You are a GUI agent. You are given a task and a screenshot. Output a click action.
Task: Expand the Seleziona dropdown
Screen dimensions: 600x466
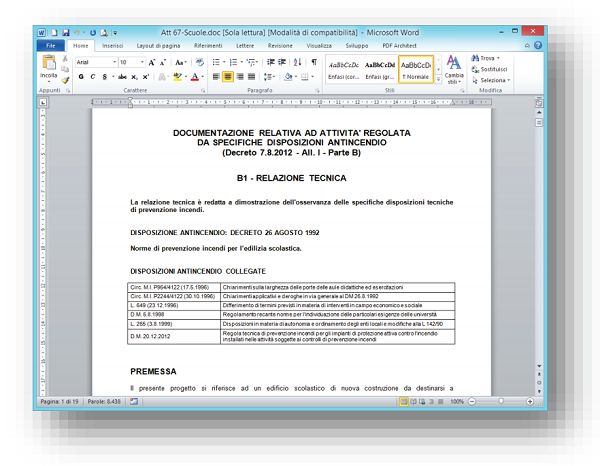(495, 80)
